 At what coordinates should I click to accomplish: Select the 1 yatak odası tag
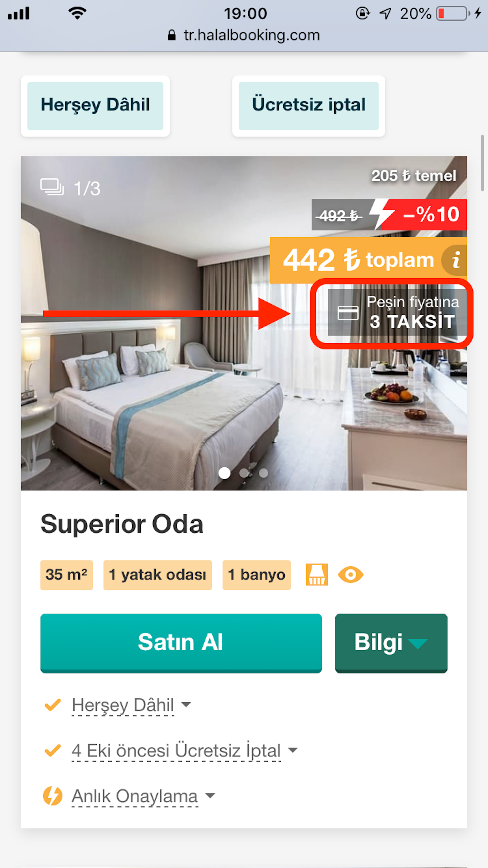pos(157,575)
